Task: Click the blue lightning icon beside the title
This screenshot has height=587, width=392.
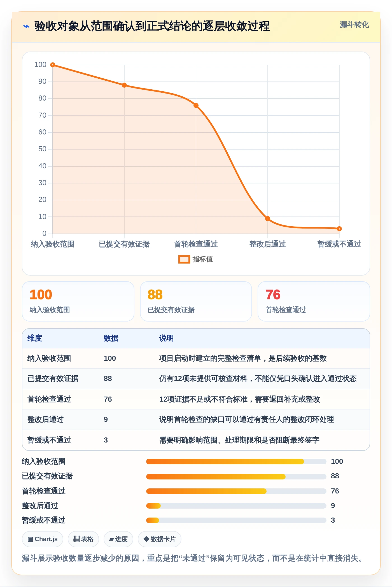Action: [26, 26]
